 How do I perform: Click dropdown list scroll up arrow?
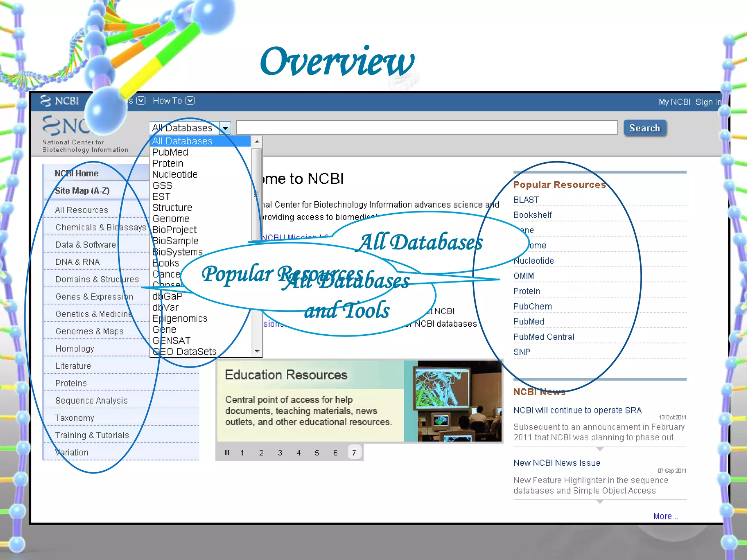click(257, 141)
